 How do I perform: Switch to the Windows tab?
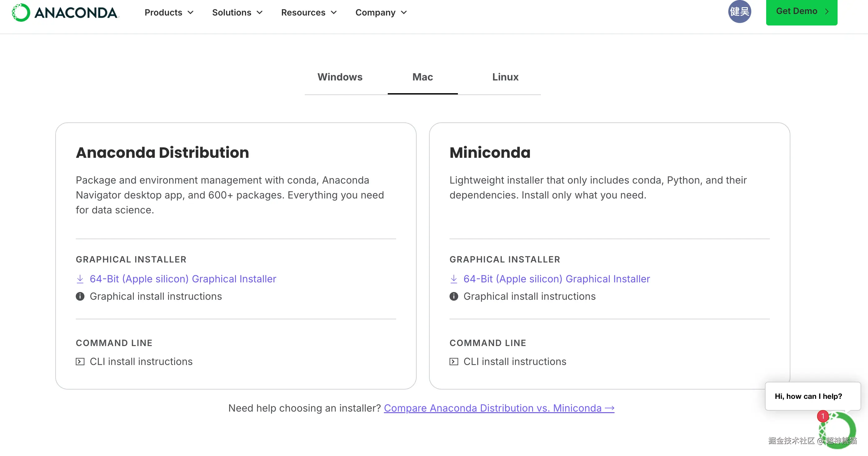[x=340, y=77]
